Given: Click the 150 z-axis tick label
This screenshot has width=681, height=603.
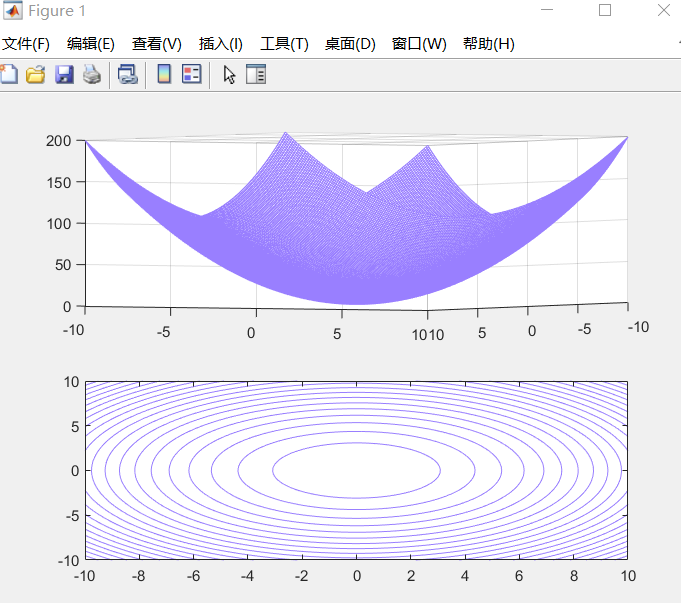Looking at the screenshot, I should point(59,182).
